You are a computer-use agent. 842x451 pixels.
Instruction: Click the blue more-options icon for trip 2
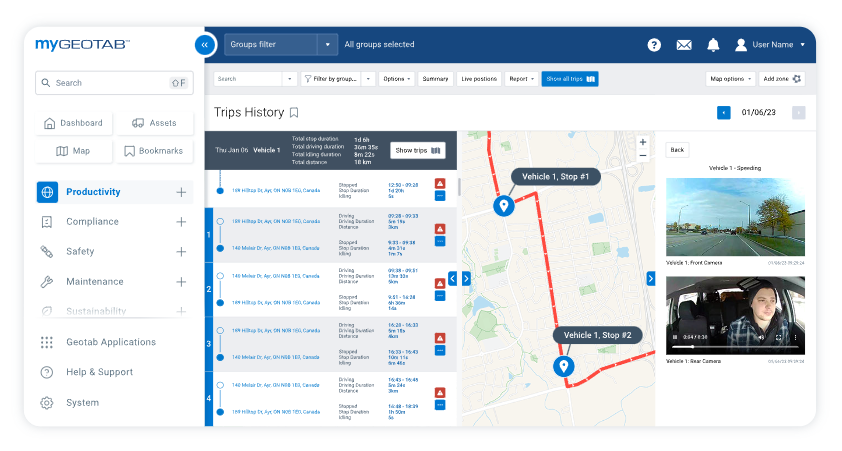tap(440, 296)
